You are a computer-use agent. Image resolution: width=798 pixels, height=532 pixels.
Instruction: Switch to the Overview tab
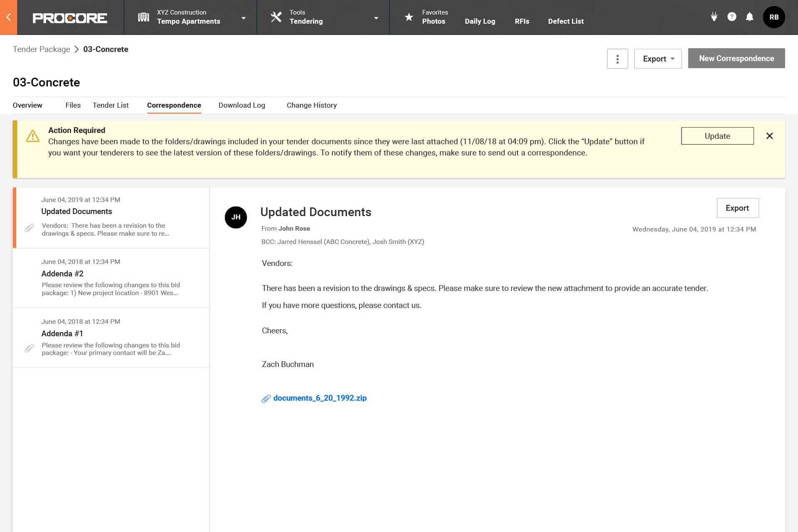click(27, 105)
